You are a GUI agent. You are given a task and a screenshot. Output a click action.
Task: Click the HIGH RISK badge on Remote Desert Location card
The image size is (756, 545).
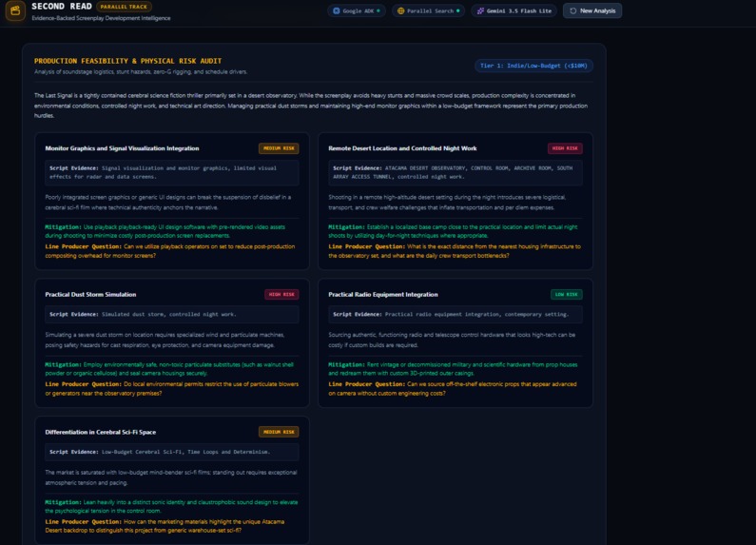point(565,148)
